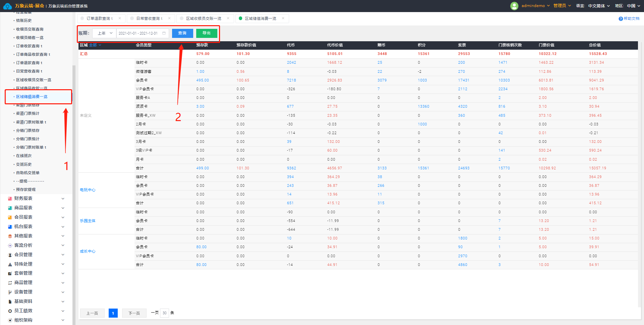Expand the 设备管理 menu chevron
Image resolution: width=644 pixels, height=325 pixels.
click(x=63, y=292)
